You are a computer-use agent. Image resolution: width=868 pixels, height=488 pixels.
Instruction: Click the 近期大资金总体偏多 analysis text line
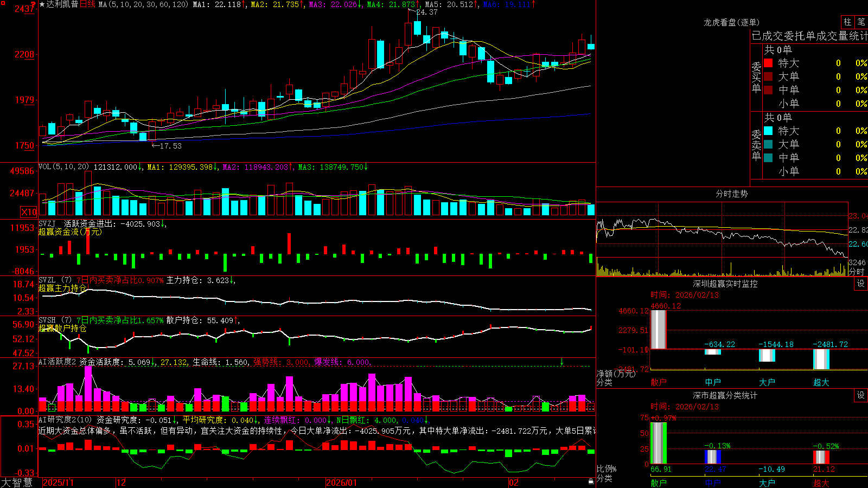pyautogui.click(x=317, y=431)
